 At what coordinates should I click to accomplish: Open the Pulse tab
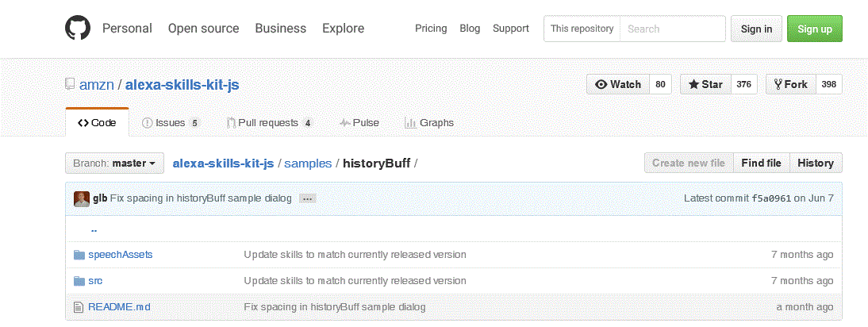coord(359,123)
